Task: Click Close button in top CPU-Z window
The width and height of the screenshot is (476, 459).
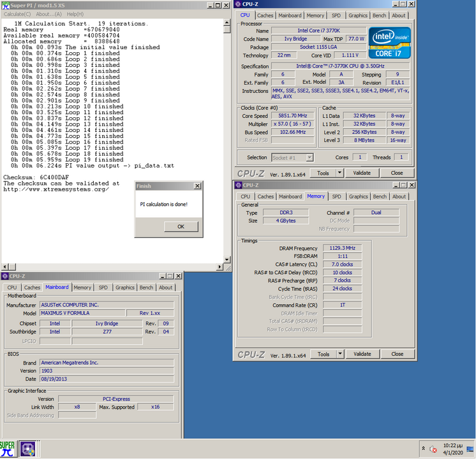Action: click(x=397, y=173)
